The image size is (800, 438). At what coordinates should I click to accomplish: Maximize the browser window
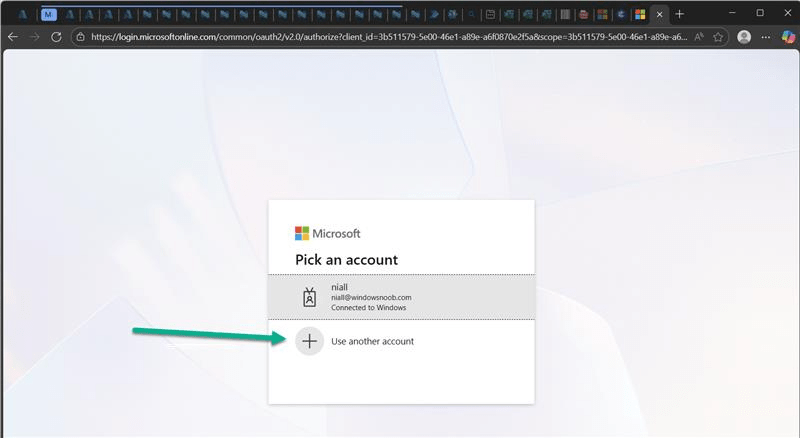point(760,13)
